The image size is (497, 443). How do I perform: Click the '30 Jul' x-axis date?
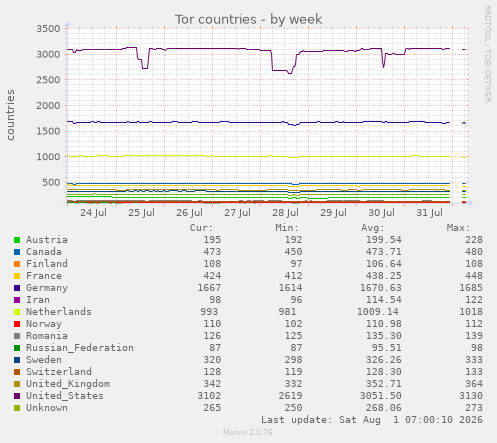381,213
